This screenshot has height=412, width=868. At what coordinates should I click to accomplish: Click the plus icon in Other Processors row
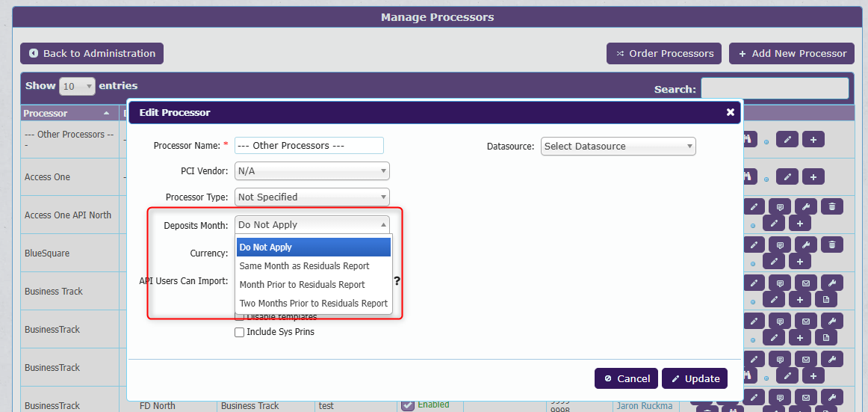[813, 140]
